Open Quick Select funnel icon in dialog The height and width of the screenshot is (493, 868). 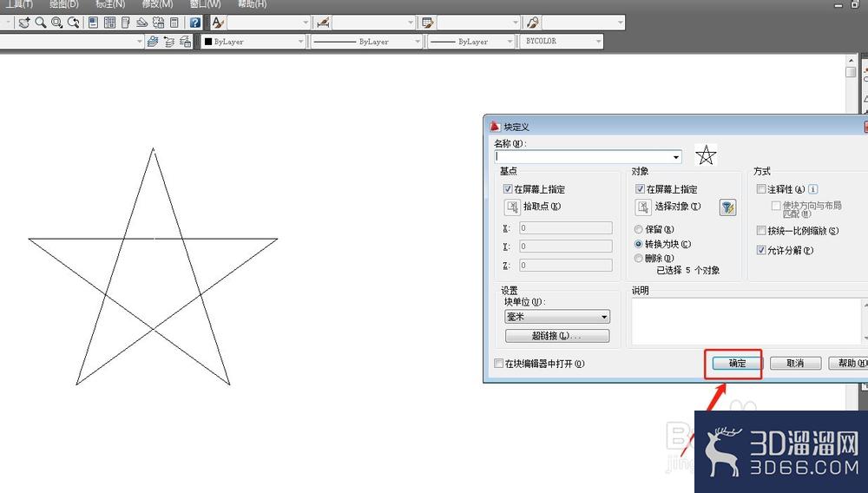[x=727, y=207]
